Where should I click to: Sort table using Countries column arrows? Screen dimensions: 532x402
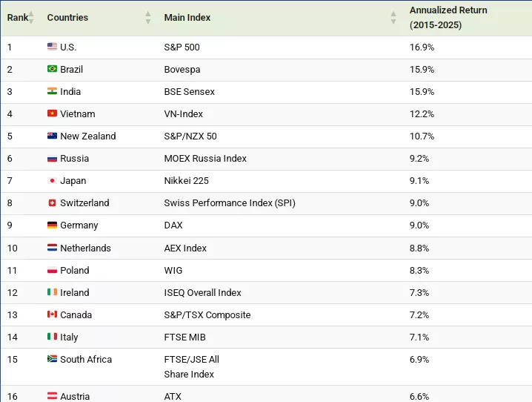point(148,17)
